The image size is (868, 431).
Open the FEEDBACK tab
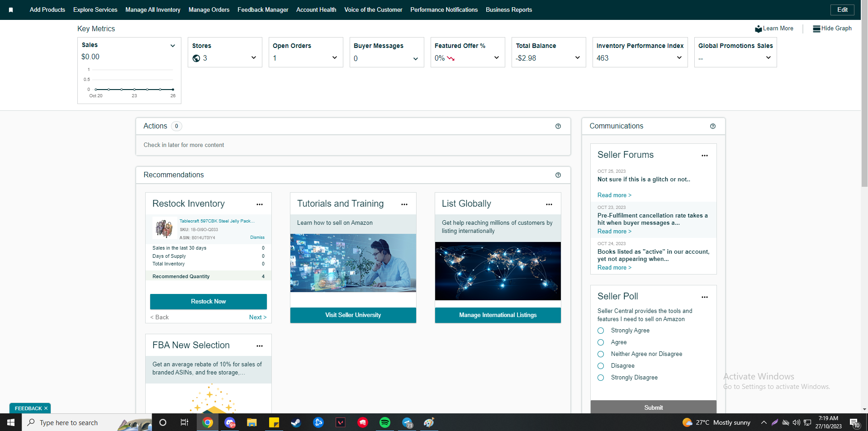(x=28, y=408)
